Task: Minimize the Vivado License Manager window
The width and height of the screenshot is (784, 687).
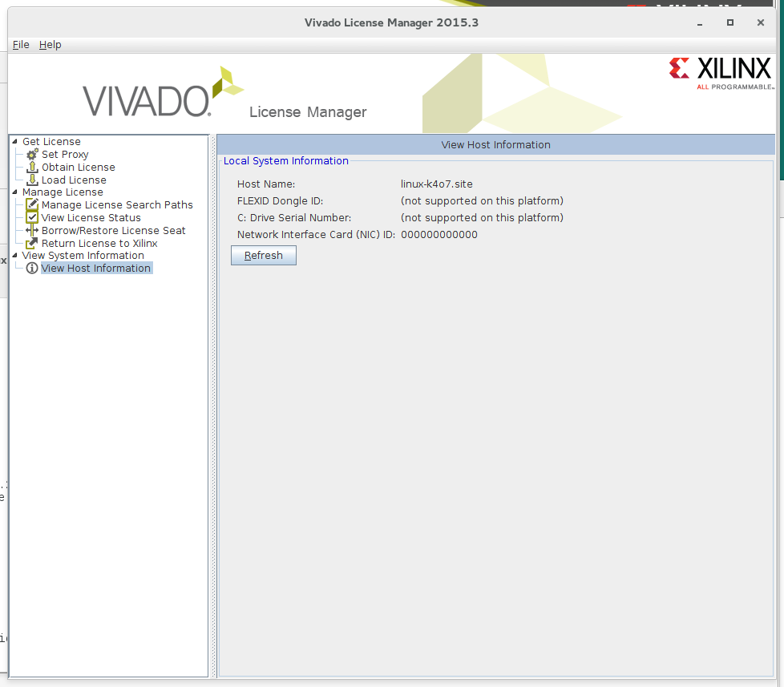Action: (700, 23)
